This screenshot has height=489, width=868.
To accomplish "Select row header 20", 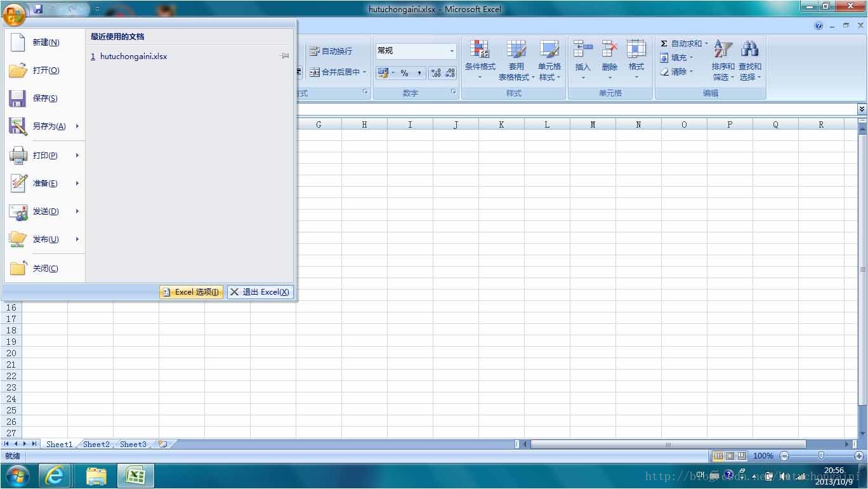I will tap(11, 353).
